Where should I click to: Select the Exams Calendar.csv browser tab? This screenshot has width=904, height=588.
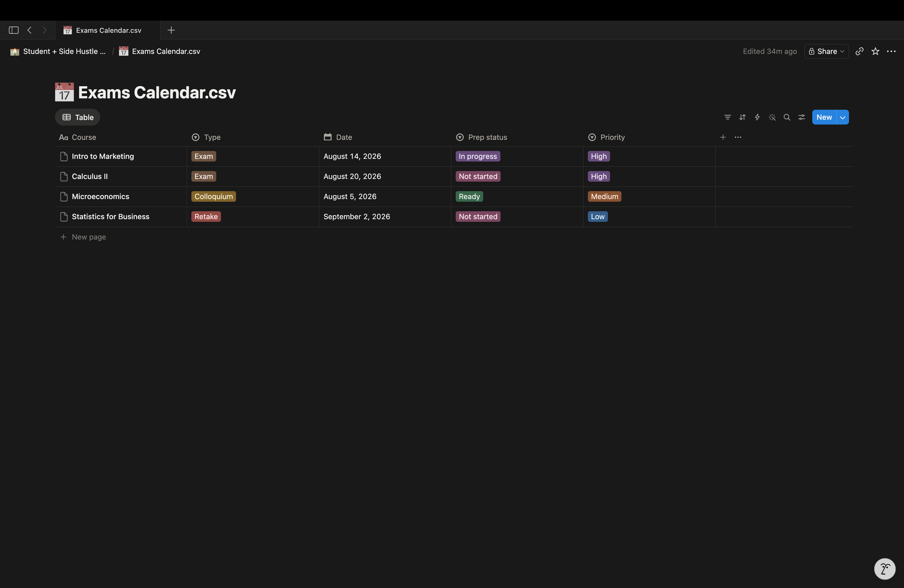click(108, 30)
